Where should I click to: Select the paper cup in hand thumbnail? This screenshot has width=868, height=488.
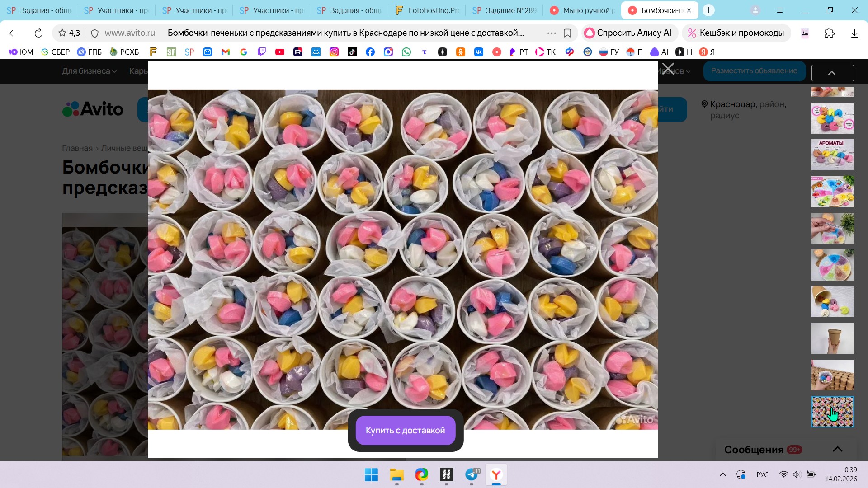point(832,338)
